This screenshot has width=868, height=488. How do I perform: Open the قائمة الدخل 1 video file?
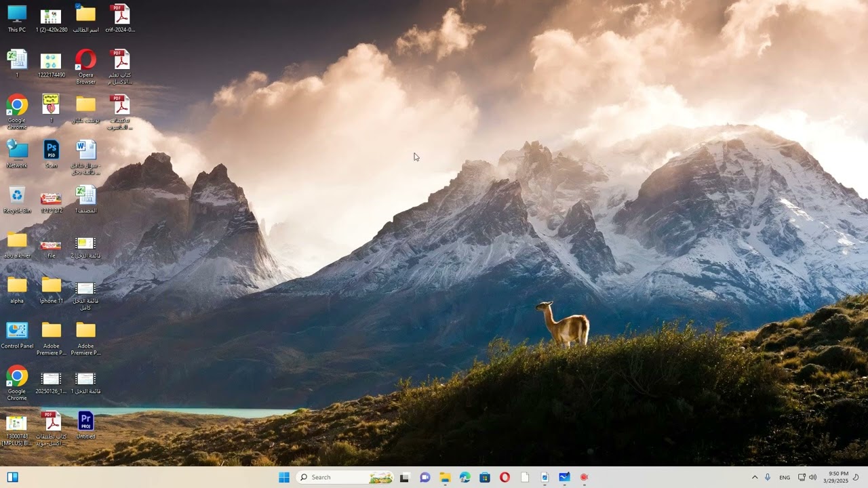pyautogui.click(x=85, y=382)
